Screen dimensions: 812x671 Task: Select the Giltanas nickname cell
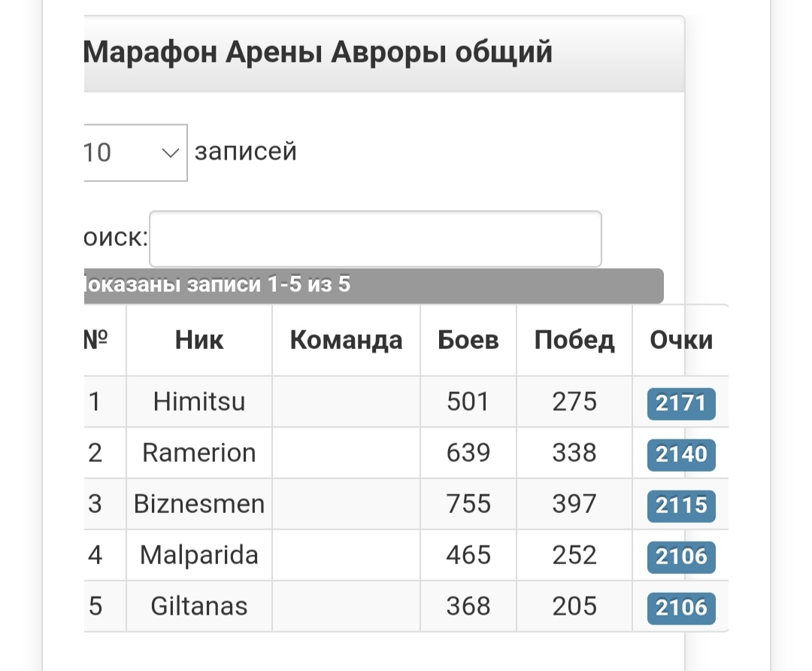[x=199, y=606]
